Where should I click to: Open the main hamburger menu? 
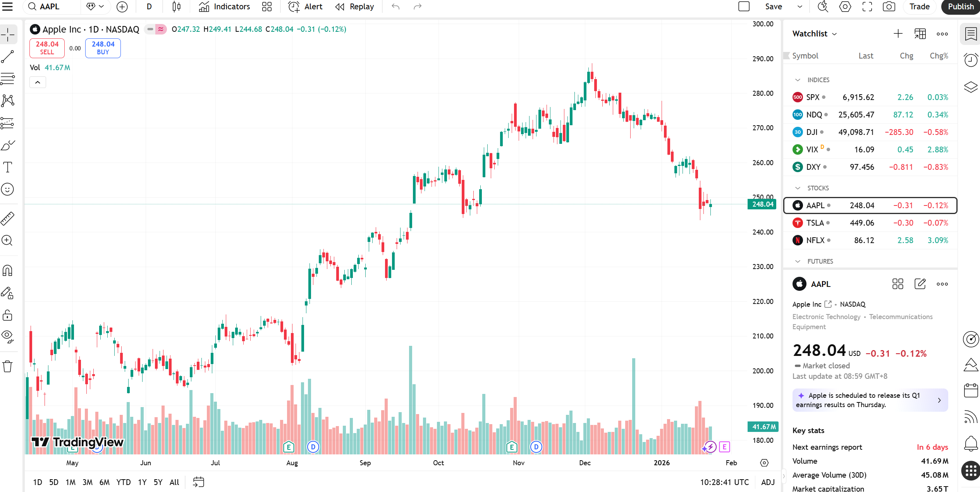pyautogui.click(x=7, y=7)
